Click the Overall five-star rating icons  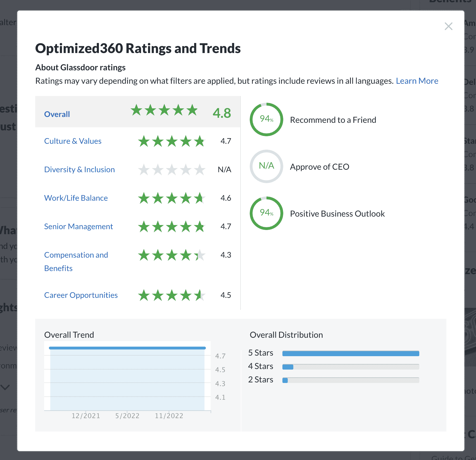pyautogui.click(x=164, y=110)
